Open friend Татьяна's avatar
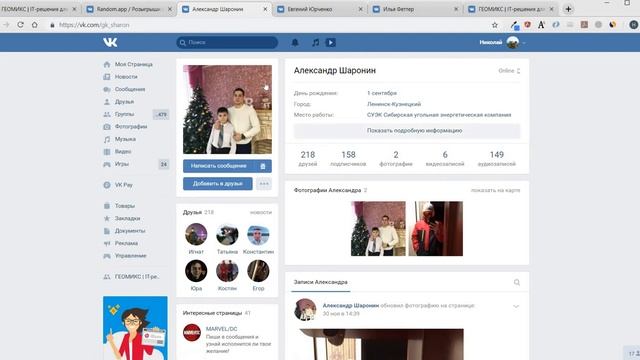The image size is (640, 360). coord(227,234)
